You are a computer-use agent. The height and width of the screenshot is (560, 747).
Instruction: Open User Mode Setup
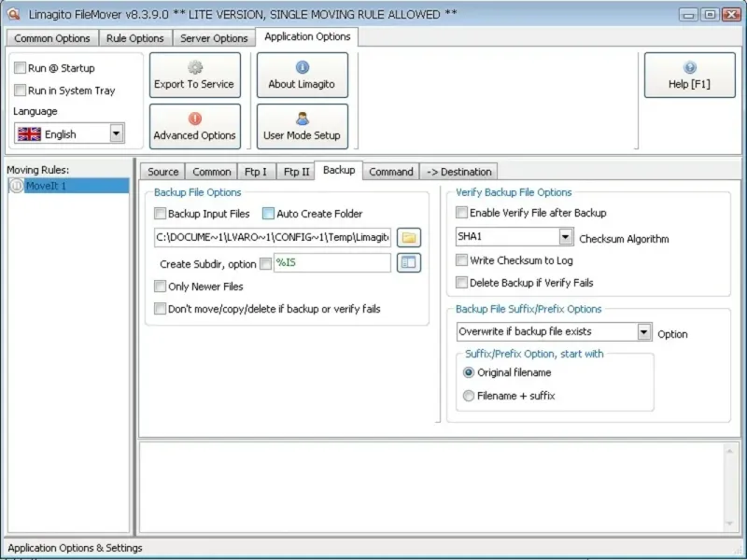point(302,127)
